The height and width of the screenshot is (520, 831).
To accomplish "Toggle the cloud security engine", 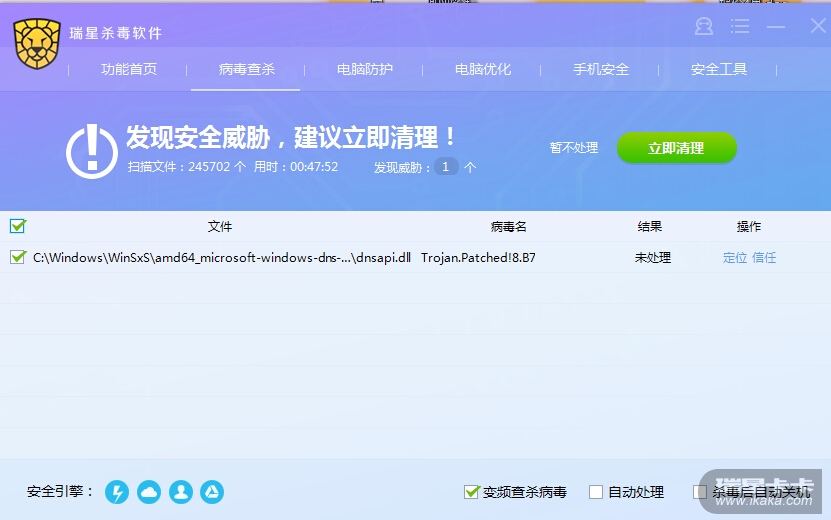I will click(x=149, y=492).
